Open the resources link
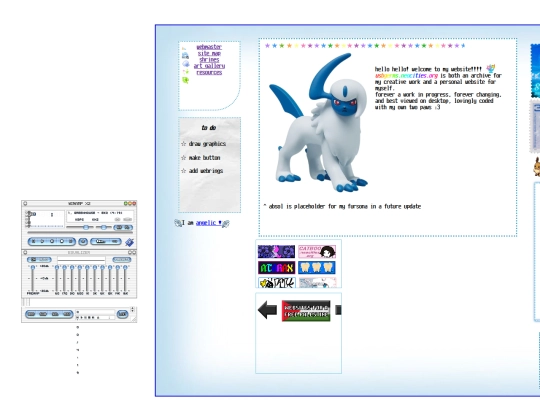Image resolution: width=540 pixels, height=405 pixels. pos(209,72)
